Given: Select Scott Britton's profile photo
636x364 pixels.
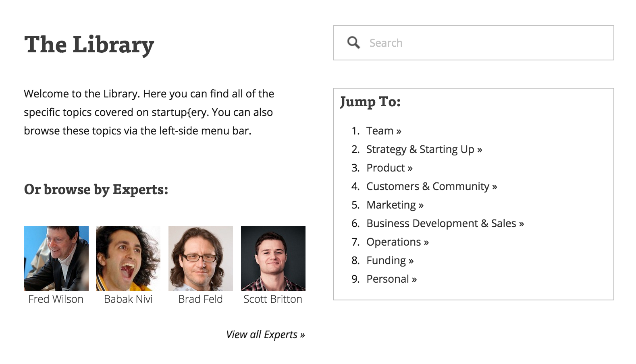Looking at the screenshot, I should pyautogui.click(x=273, y=258).
